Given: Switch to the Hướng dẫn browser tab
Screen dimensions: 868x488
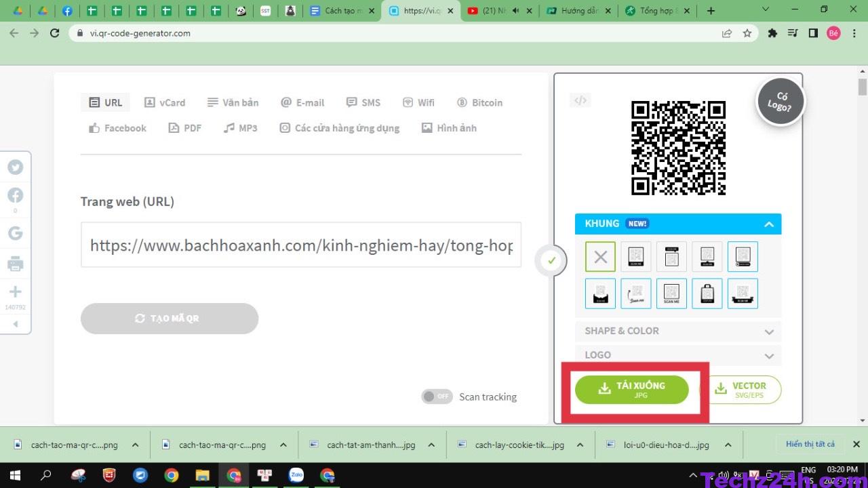Looking at the screenshot, I should 578,11.
